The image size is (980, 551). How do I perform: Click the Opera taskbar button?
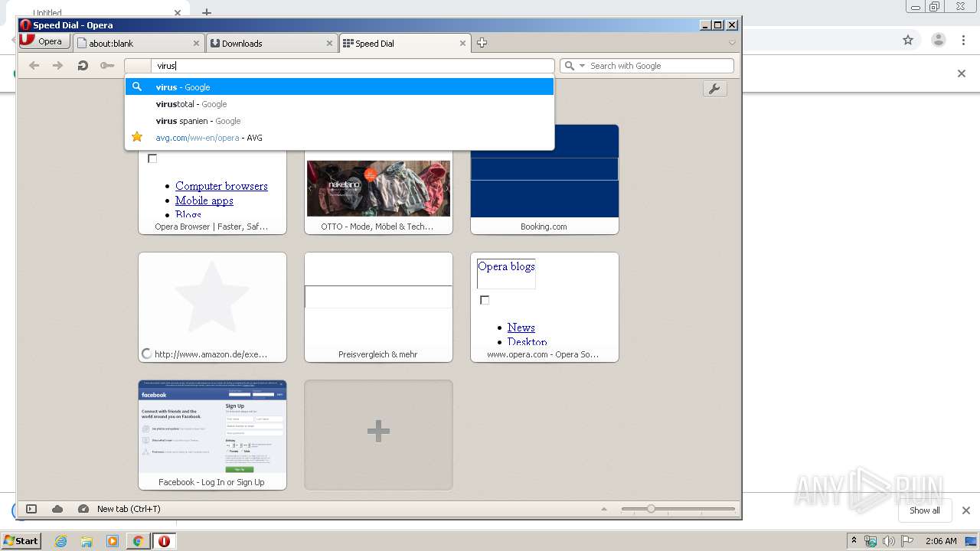(x=164, y=541)
